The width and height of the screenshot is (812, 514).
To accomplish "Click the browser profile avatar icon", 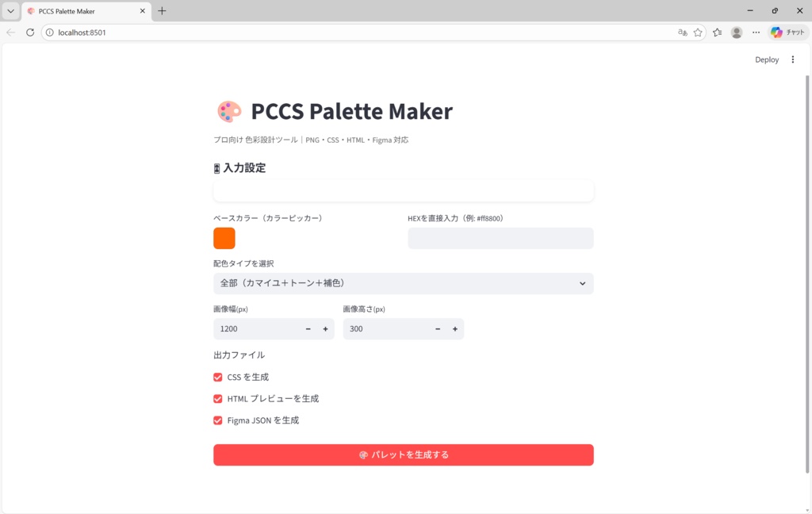I will point(736,33).
